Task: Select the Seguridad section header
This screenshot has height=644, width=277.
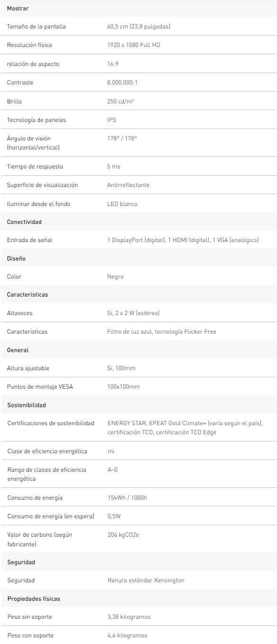Action: point(138,562)
